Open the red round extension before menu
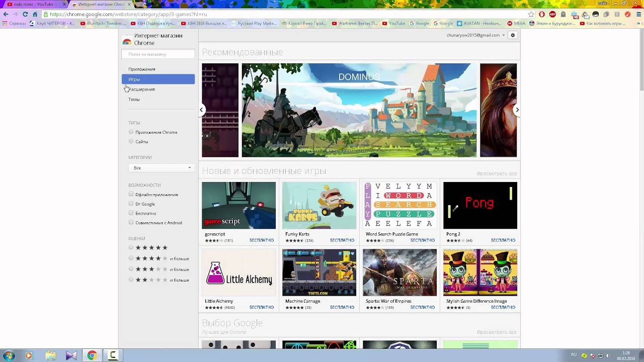Image resolution: width=644 pixels, height=362 pixels. (x=627, y=14)
